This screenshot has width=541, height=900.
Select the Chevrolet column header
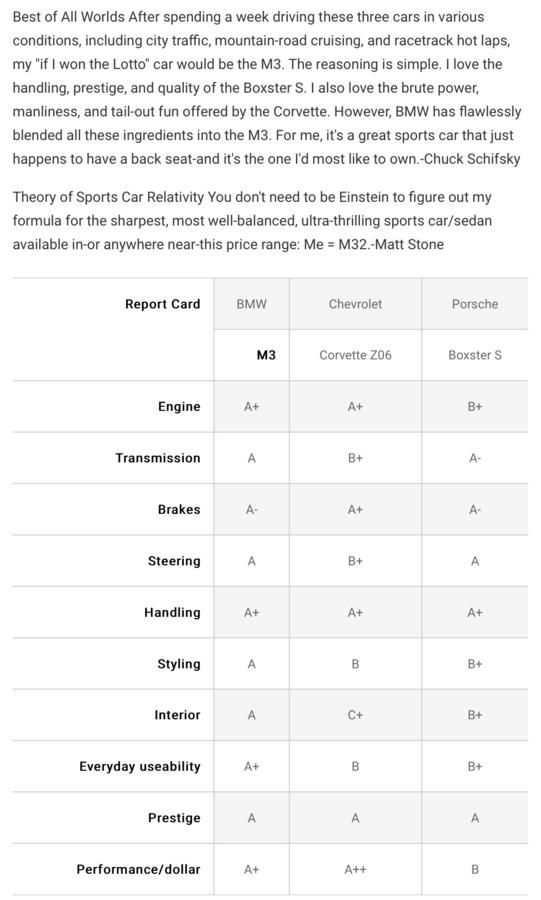(355, 304)
